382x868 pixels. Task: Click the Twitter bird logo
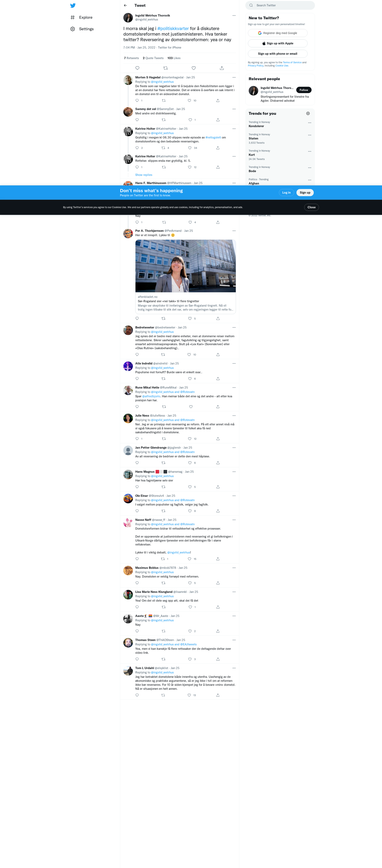pyautogui.click(x=73, y=5)
